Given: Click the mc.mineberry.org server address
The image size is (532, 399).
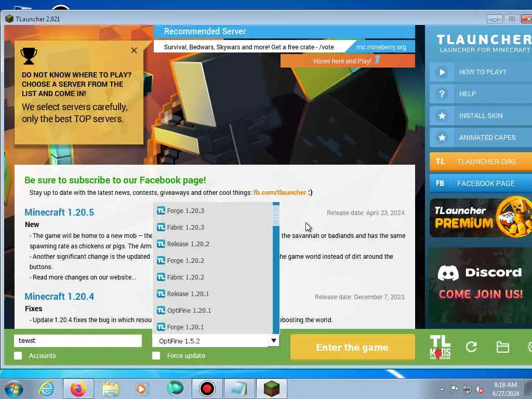Looking at the screenshot, I should click(381, 47).
